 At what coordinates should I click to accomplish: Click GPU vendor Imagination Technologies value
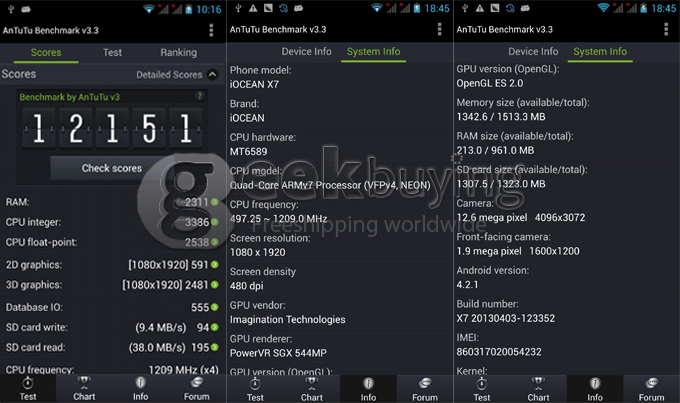288,320
